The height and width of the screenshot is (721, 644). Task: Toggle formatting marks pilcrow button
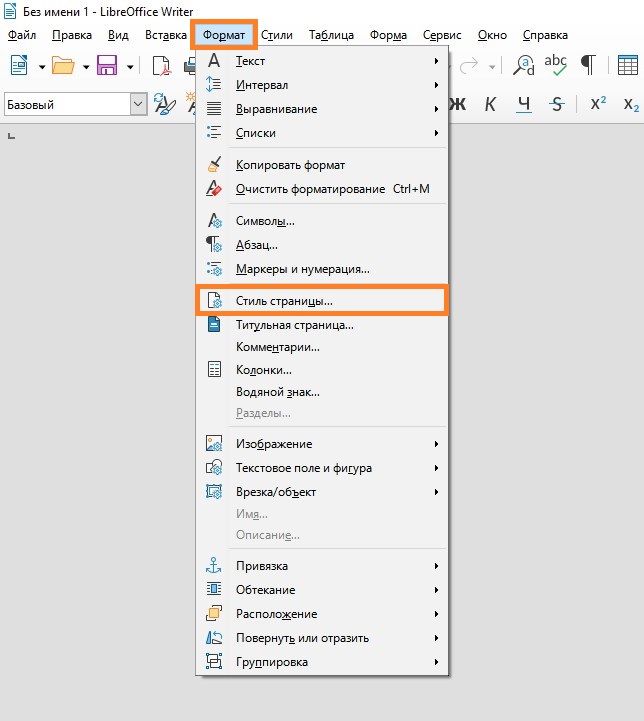[589, 65]
